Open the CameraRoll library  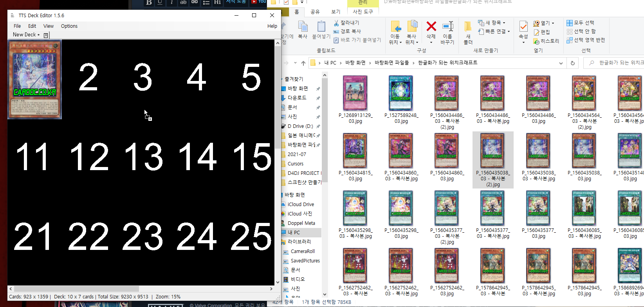pos(303,251)
